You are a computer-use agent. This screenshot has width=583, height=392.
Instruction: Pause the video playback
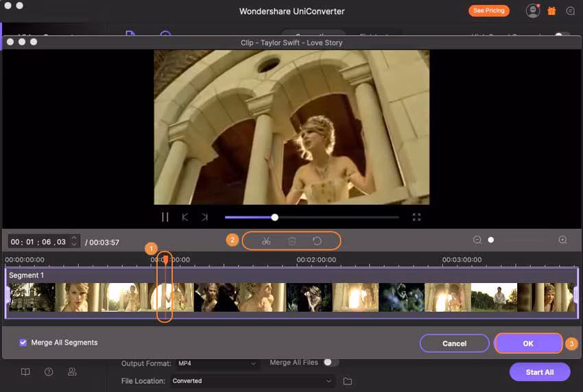[165, 217]
